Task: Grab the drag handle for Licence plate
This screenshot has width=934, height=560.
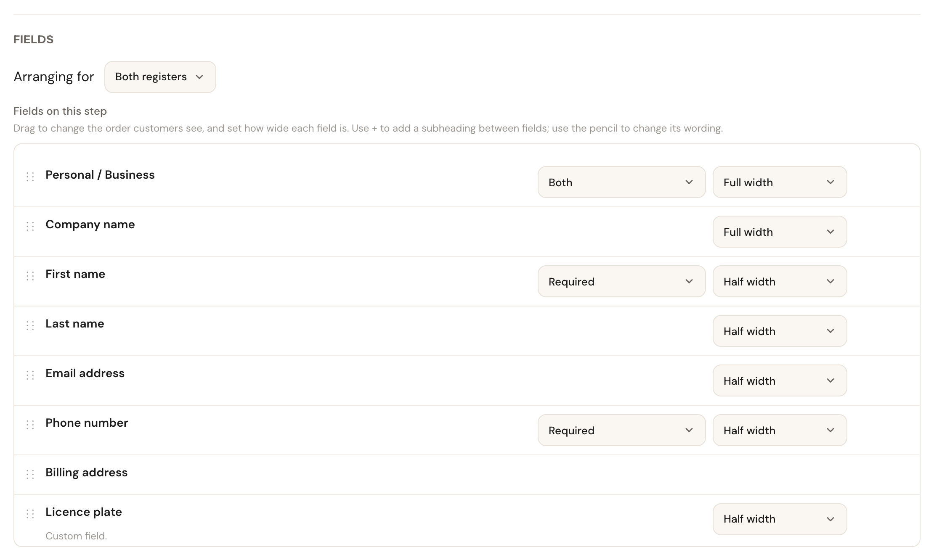Action: click(30, 514)
